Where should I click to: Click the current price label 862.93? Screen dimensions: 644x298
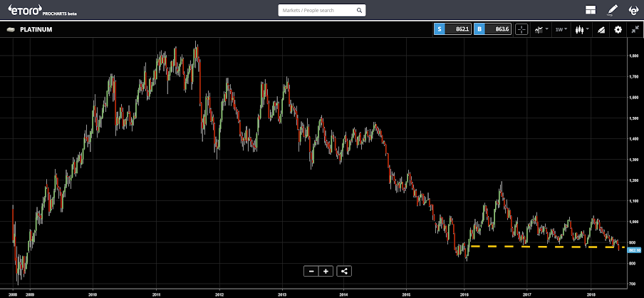click(635, 250)
